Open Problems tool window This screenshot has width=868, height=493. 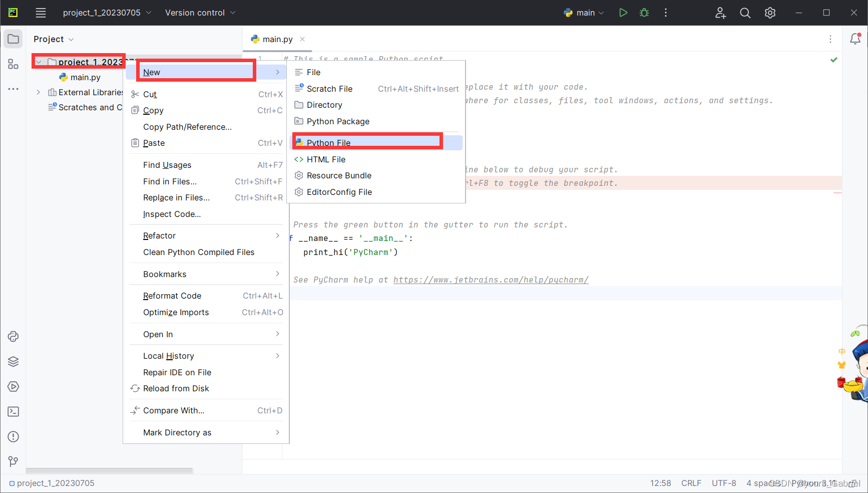tap(14, 436)
